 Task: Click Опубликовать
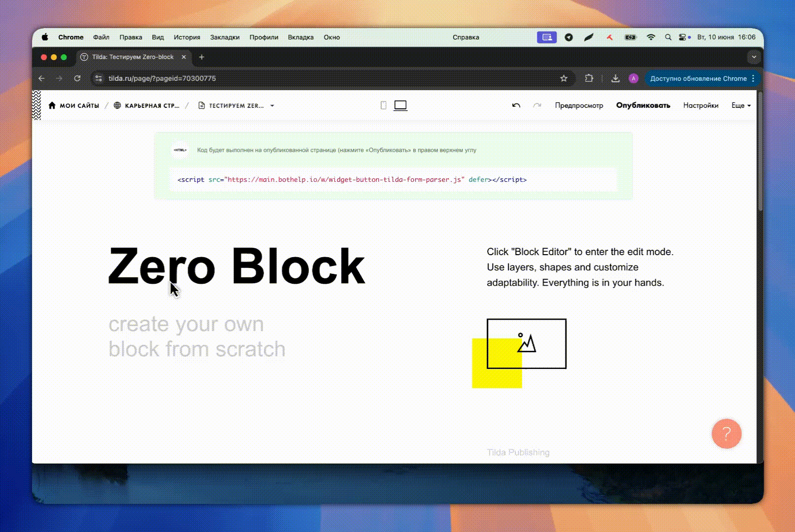tap(643, 105)
